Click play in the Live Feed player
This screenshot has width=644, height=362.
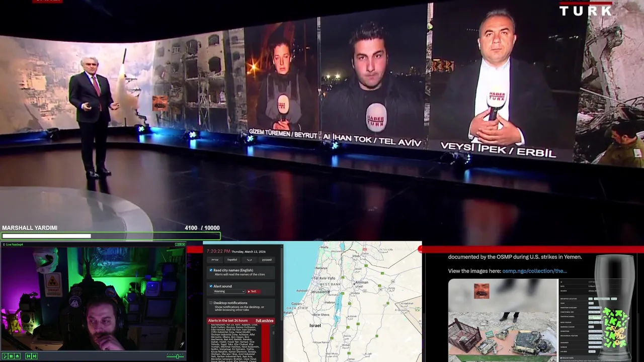[x=5, y=356]
